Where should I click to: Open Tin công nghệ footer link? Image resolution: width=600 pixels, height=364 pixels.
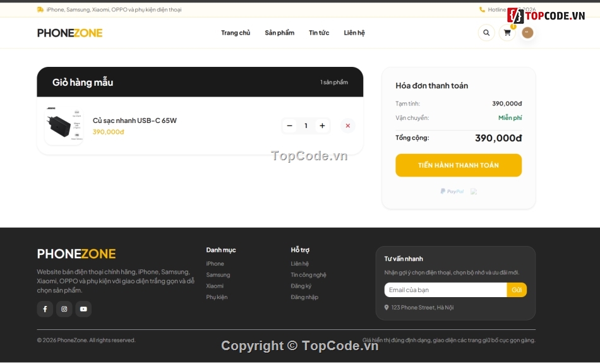point(308,275)
